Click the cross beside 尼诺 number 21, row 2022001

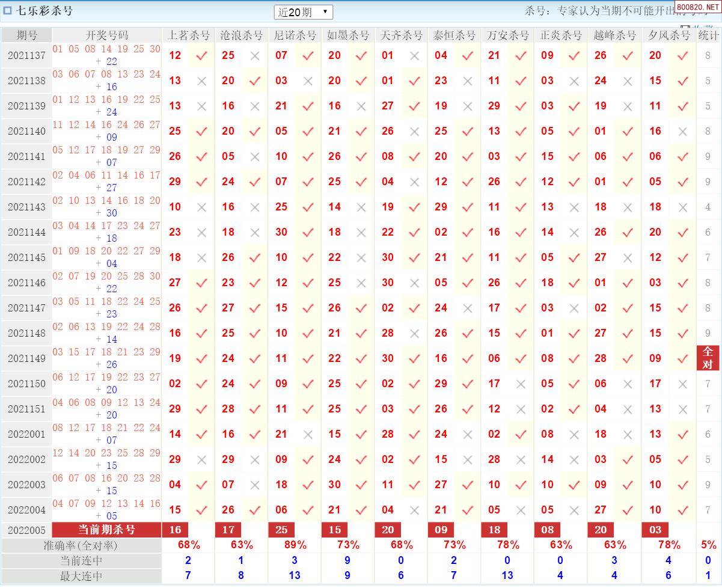click(308, 434)
